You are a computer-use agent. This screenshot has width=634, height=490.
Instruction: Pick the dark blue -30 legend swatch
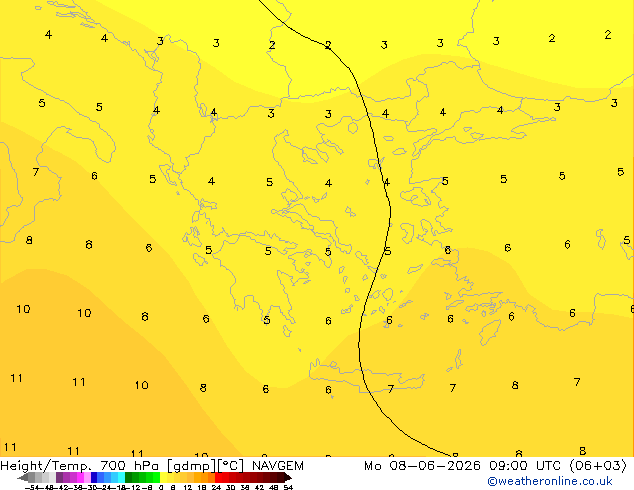[x=94, y=477]
